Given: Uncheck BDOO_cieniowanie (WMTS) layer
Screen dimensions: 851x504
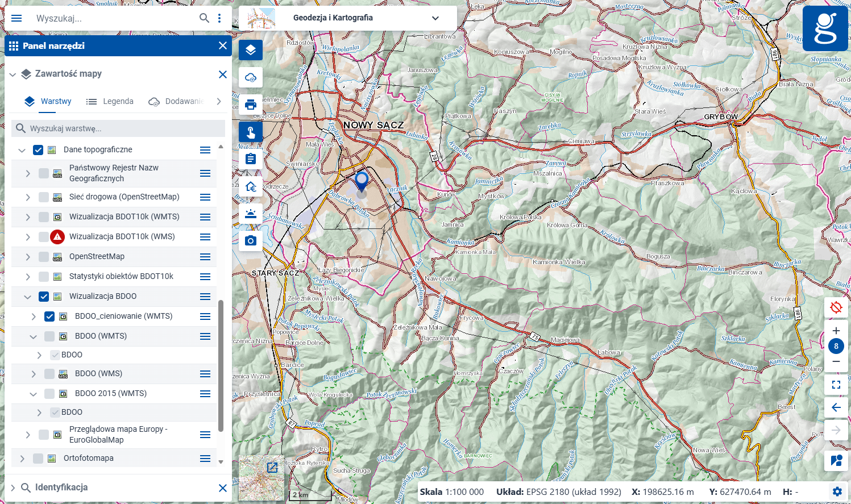Looking at the screenshot, I should [49, 316].
